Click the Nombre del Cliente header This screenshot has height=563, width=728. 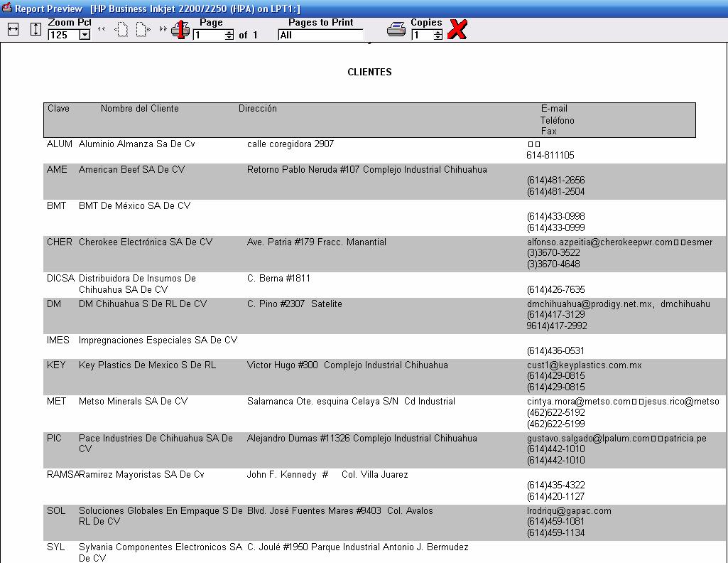[x=140, y=108]
